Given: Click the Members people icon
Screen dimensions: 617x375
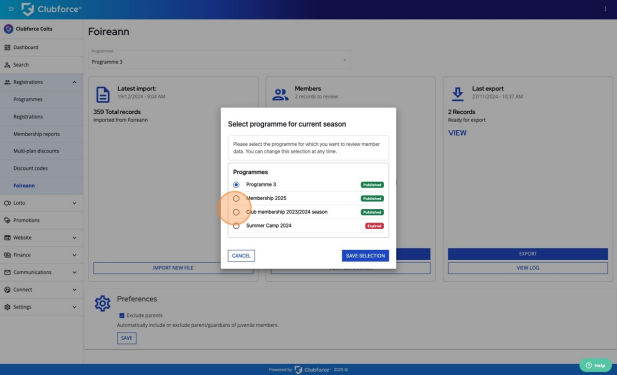Looking at the screenshot, I should (x=280, y=94).
